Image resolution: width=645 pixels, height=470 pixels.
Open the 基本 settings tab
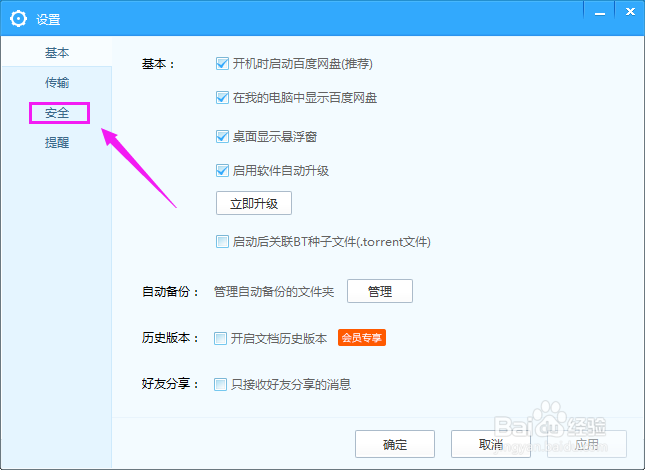coord(57,52)
